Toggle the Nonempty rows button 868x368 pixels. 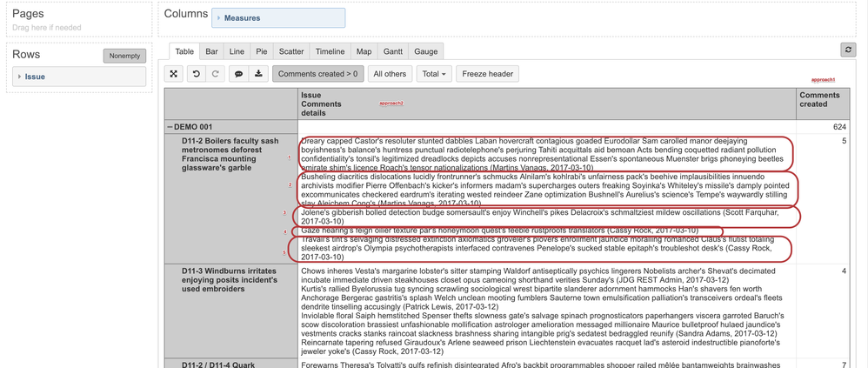coord(124,56)
